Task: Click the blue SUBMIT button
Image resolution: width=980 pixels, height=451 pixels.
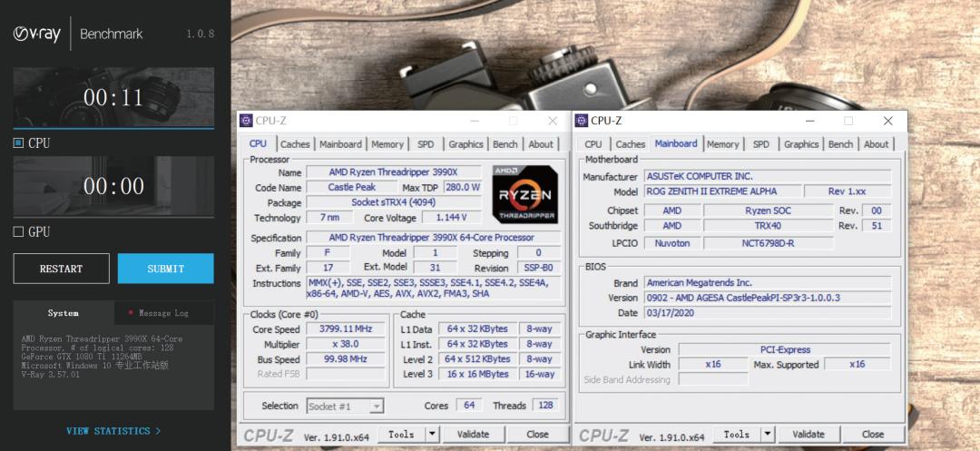Action: [165, 269]
